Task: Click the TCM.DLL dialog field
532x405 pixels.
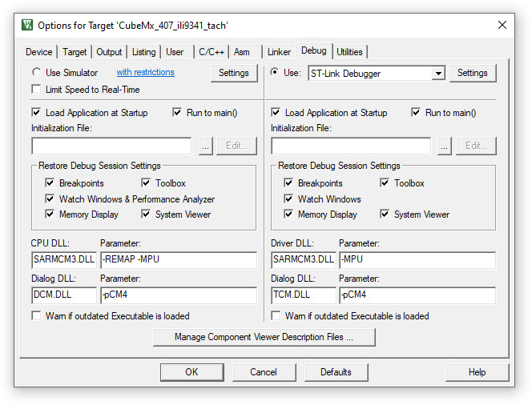Action: click(x=304, y=295)
